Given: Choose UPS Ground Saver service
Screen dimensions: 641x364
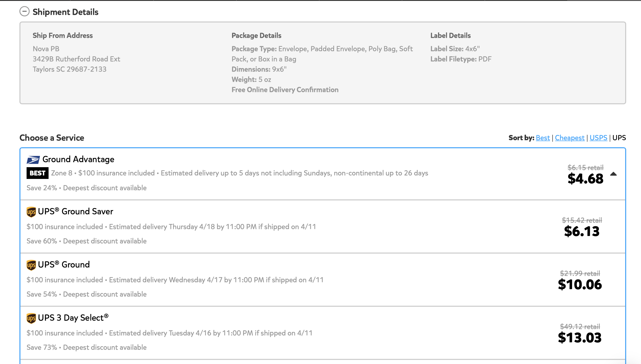Looking at the screenshot, I should coord(323,226).
